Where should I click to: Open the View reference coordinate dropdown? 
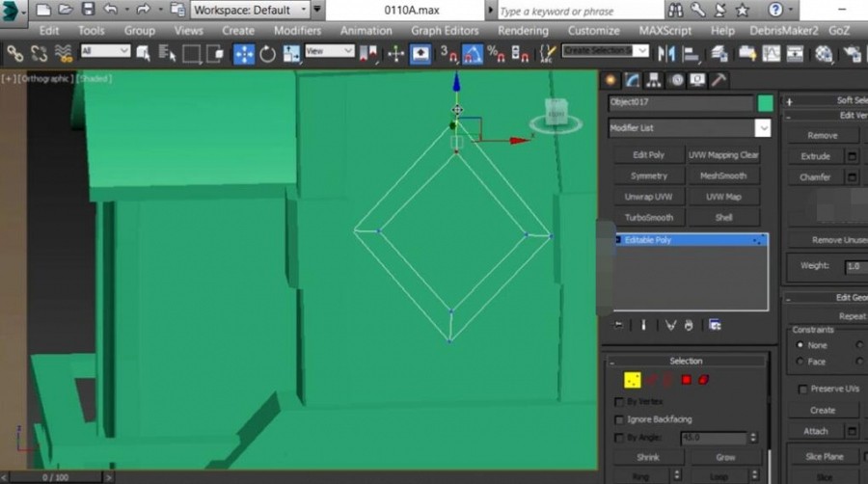(x=330, y=51)
